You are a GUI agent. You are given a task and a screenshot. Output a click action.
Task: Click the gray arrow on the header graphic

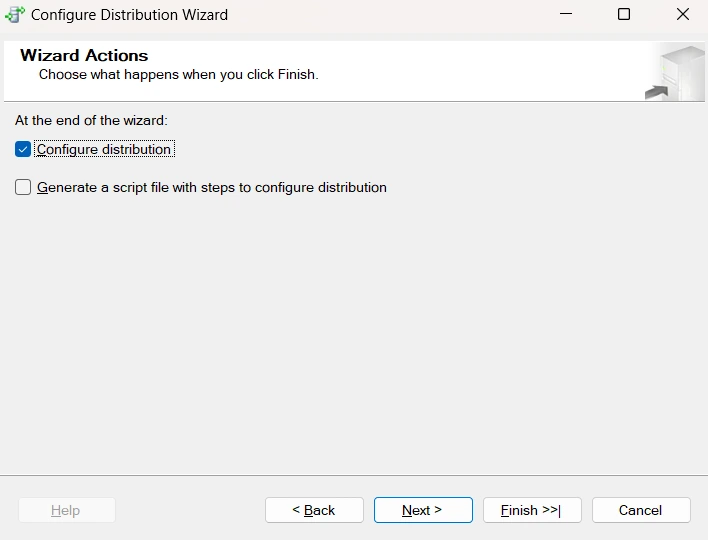point(657,92)
